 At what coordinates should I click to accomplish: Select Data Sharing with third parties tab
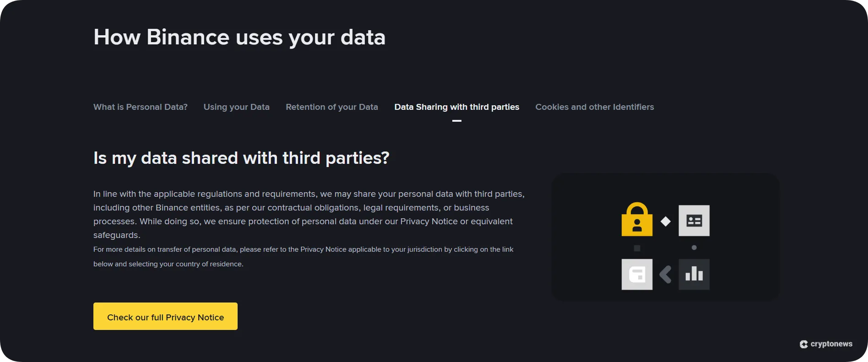click(456, 107)
